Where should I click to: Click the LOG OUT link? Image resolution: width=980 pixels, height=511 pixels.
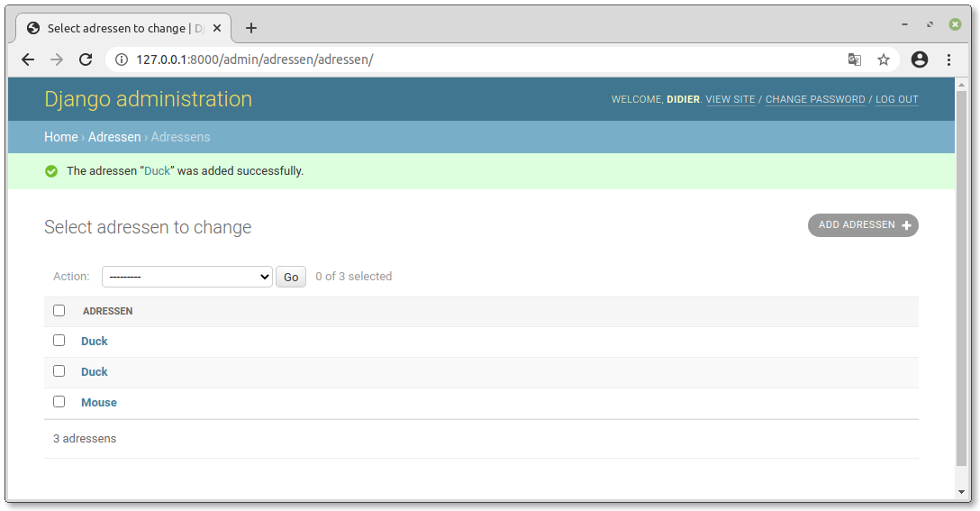coord(896,99)
